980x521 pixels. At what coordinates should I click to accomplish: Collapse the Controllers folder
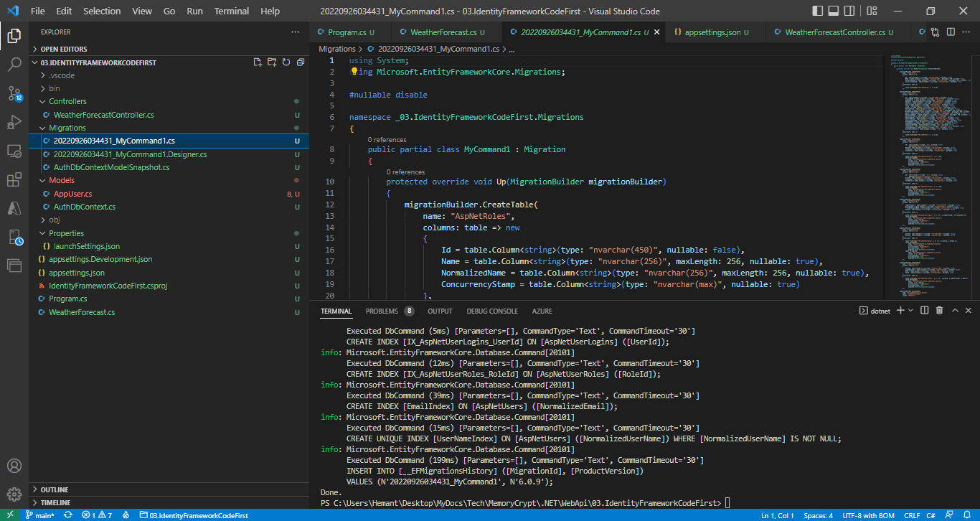[169, 101]
